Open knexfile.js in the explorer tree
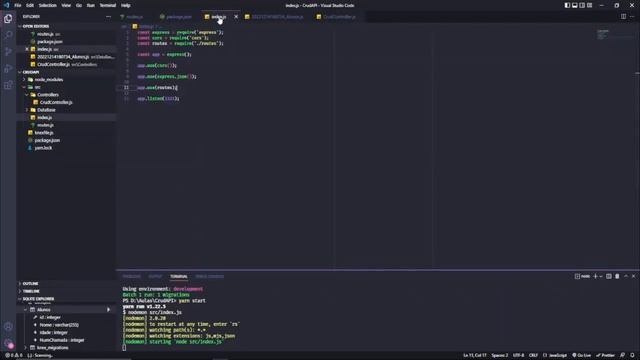640x360 pixels. tap(44, 133)
